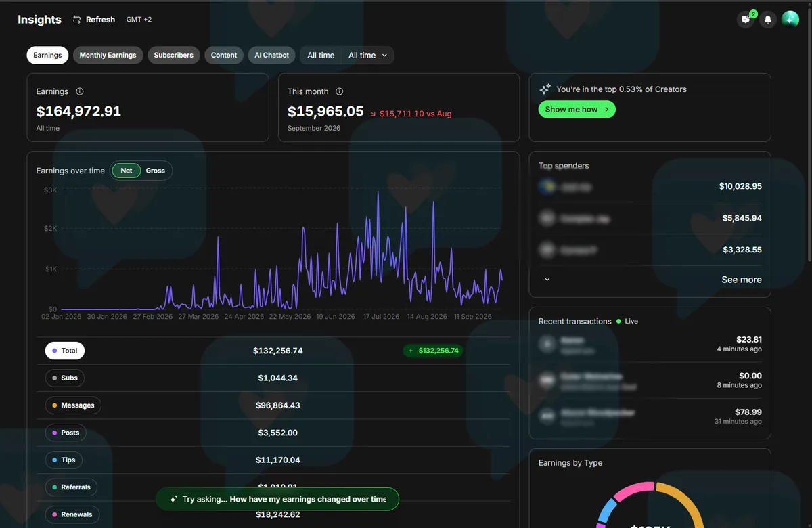This screenshot has width=812, height=528.
Task: Click the first All time range label
Action: coord(321,56)
